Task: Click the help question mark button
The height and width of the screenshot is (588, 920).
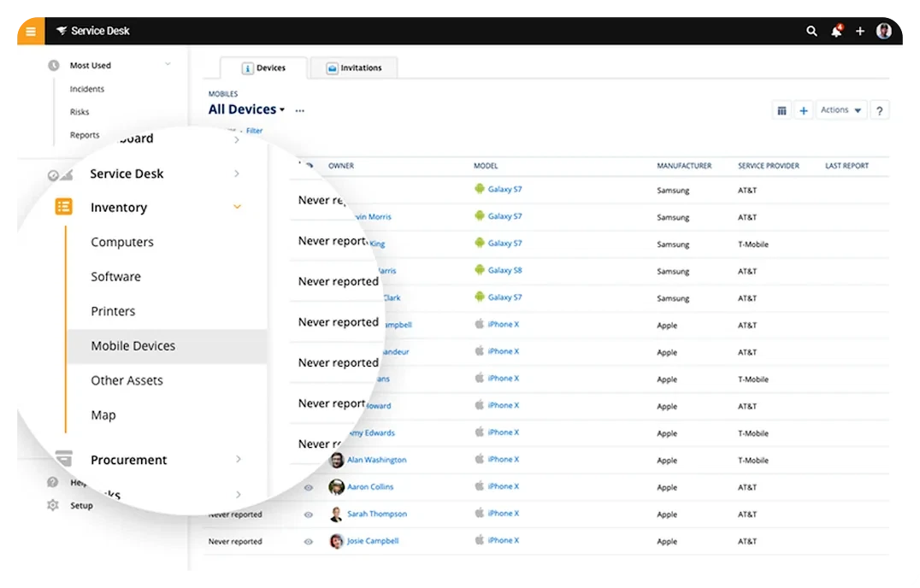Action: (879, 110)
